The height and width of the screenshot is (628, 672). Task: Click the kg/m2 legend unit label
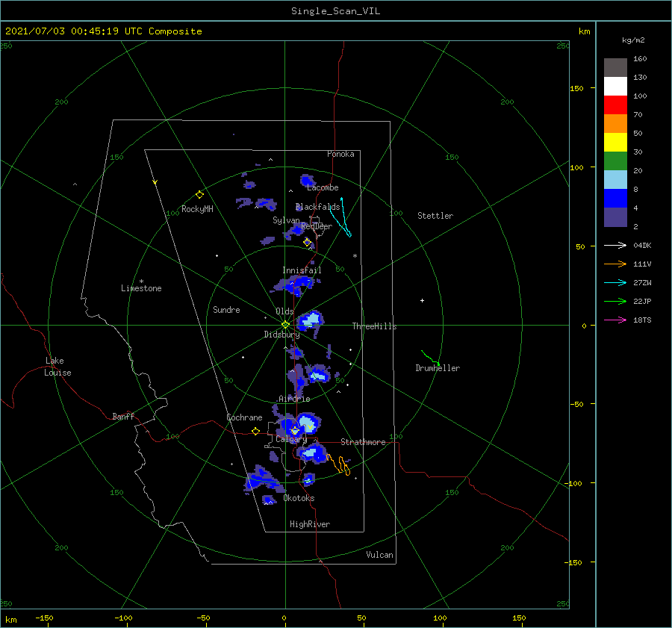click(x=633, y=40)
